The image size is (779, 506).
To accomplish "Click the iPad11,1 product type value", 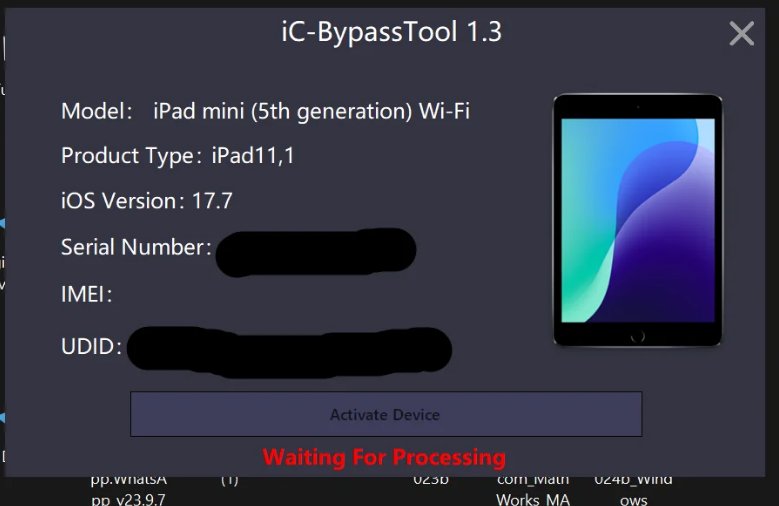I will point(253,156).
